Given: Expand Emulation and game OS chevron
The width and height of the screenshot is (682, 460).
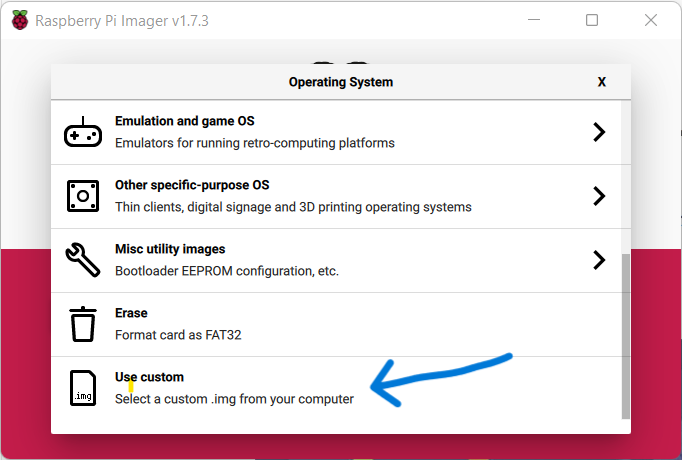Looking at the screenshot, I should click(x=599, y=132).
